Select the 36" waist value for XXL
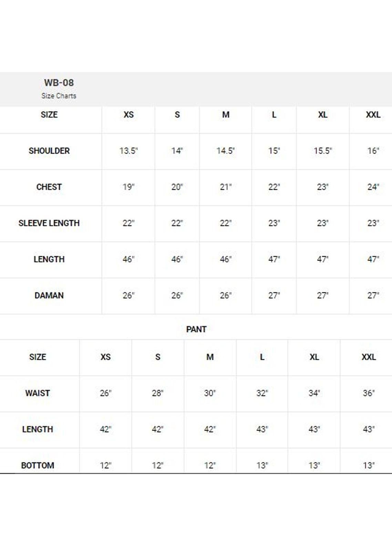This screenshot has width=392, height=546. pyautogui.click(x=368, y=393)
